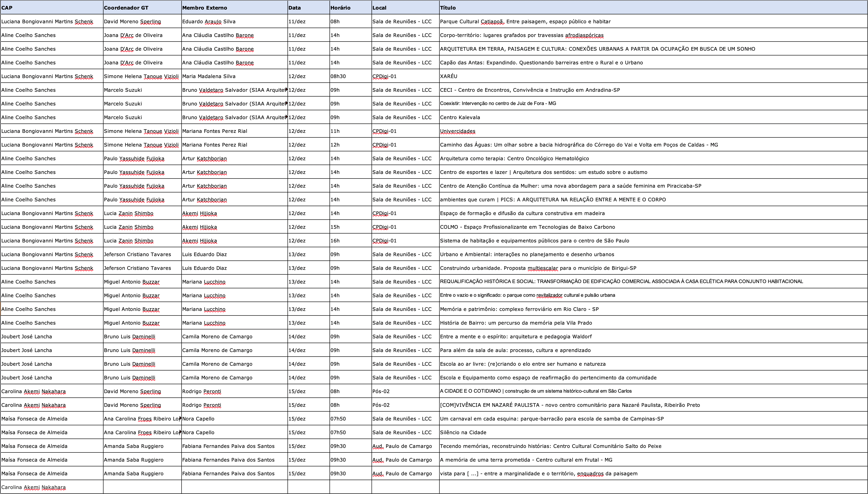
Task: Click "Para além da sala de aula" title
Action: tap(653, 350)
